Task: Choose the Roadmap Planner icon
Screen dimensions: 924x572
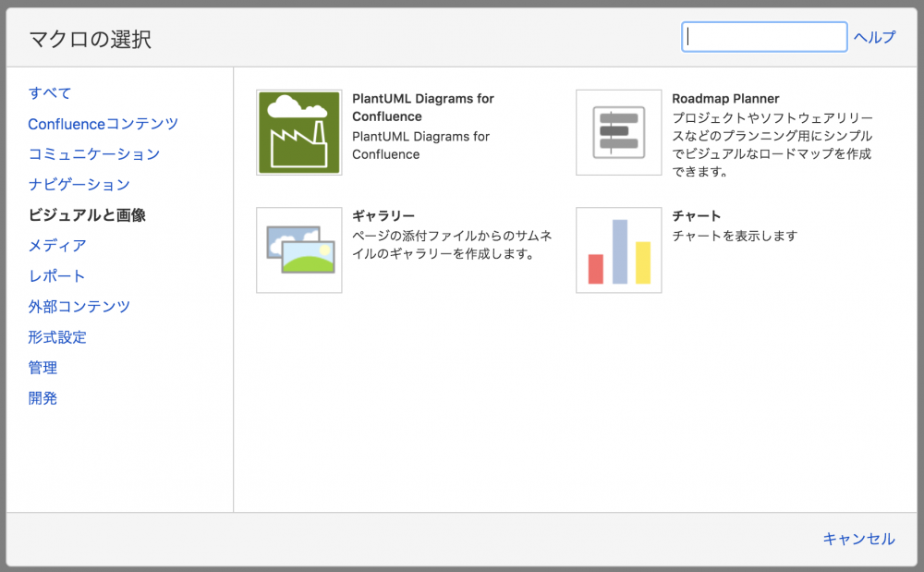Action: point(619,132)
